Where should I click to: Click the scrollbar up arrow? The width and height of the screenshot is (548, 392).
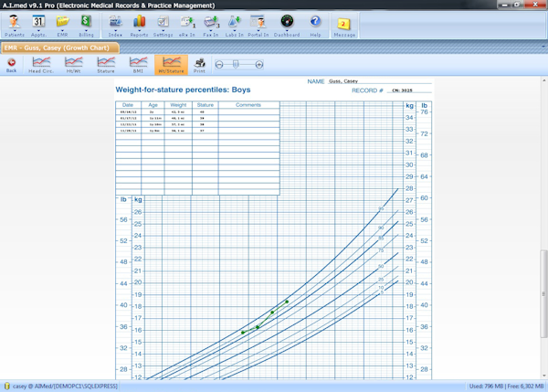[543, 80]
